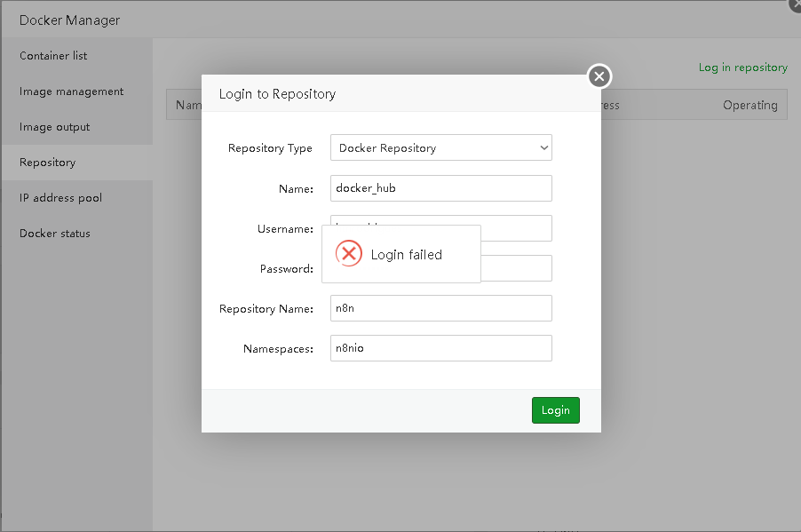Click the Operating column header
Viewport: 801px width, 532px height.
[x=749, y=106]
